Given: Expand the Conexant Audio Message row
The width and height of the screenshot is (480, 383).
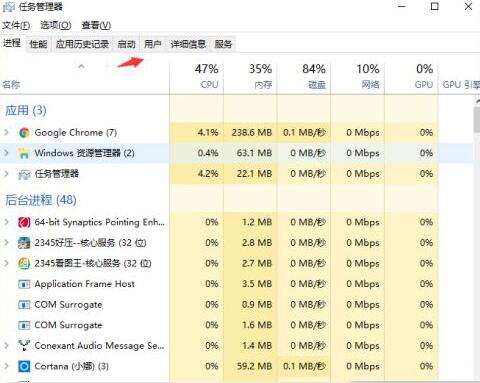Looking at the screenshot, I should click(6, 346).
